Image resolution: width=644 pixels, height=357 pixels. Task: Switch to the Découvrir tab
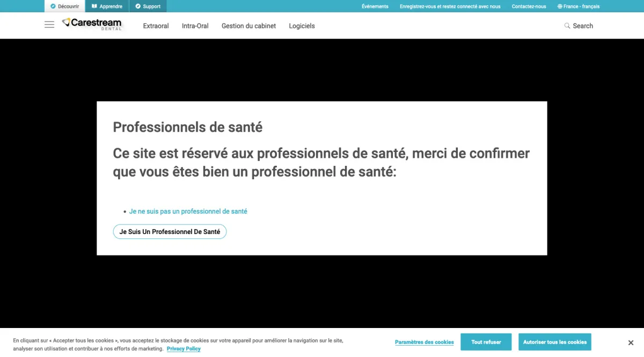tap(64, 6)
